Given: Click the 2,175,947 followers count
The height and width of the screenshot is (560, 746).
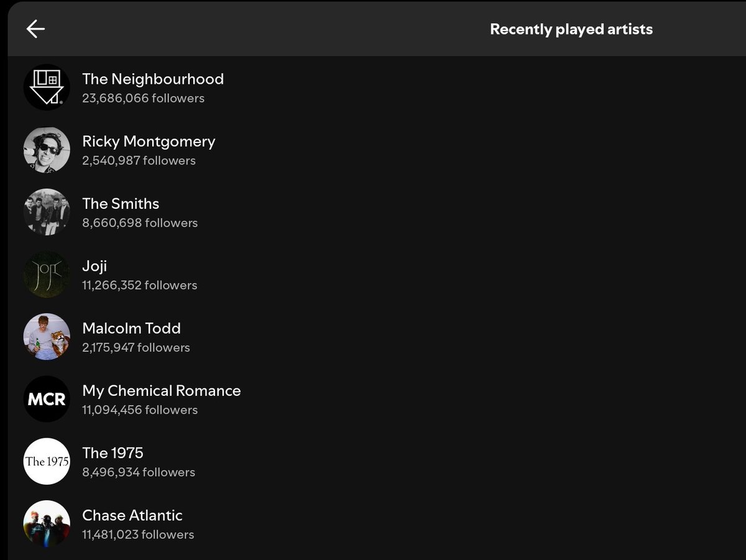Looking at the screenshot, I should point(136,347).
